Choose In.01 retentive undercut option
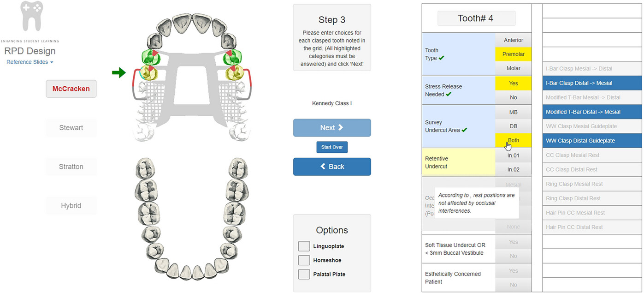 tap(514, 155)
